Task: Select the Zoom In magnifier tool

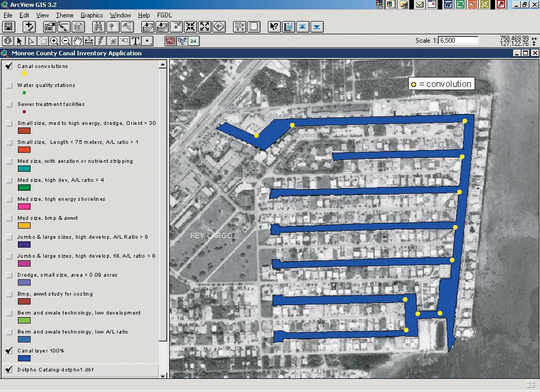Action: [x=54, y=41]
